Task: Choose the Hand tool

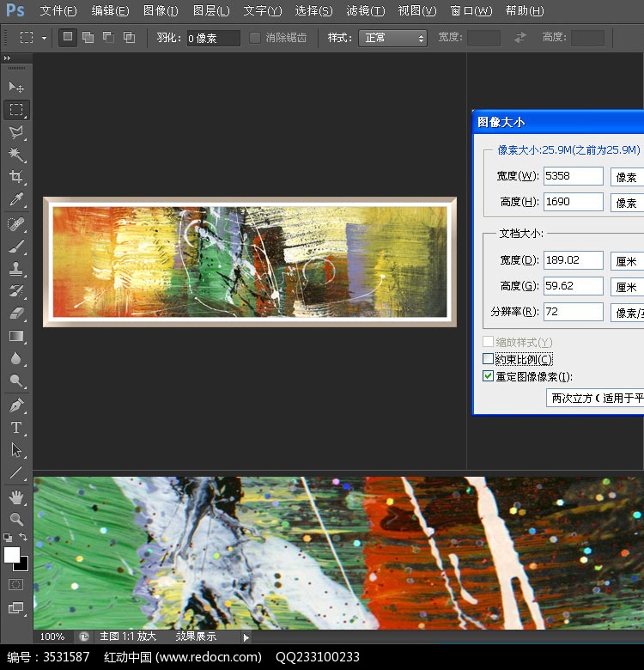Action: pyautogui.click(x=16, y=496)
